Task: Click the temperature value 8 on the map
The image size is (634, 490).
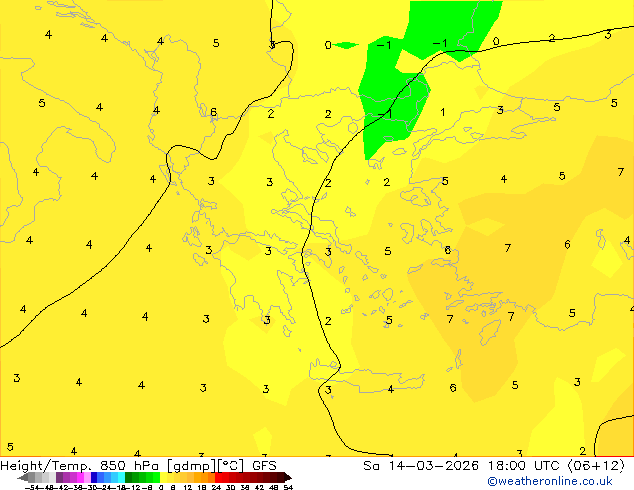Action: [448, 250]
